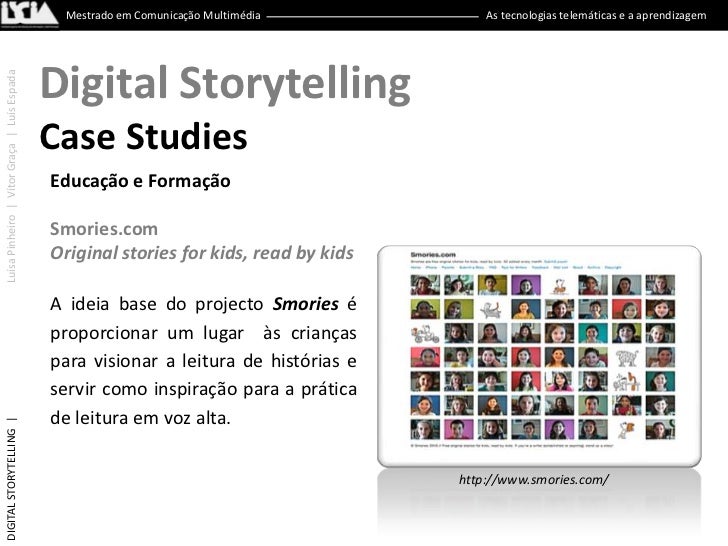
Task: Select the 'Mestrado em Comunicação Multimédia' header text
Action: [163, 15]
